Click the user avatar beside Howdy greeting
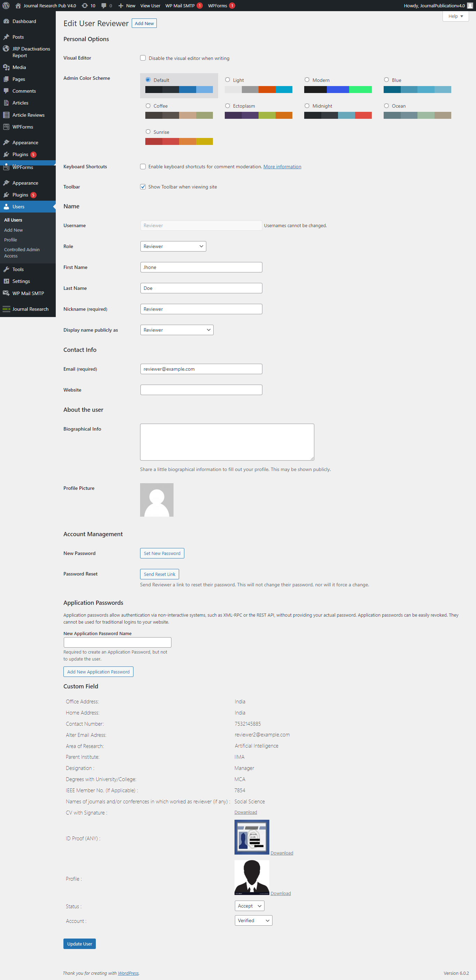This screenshot has width=476, height=980. point(470,6)
